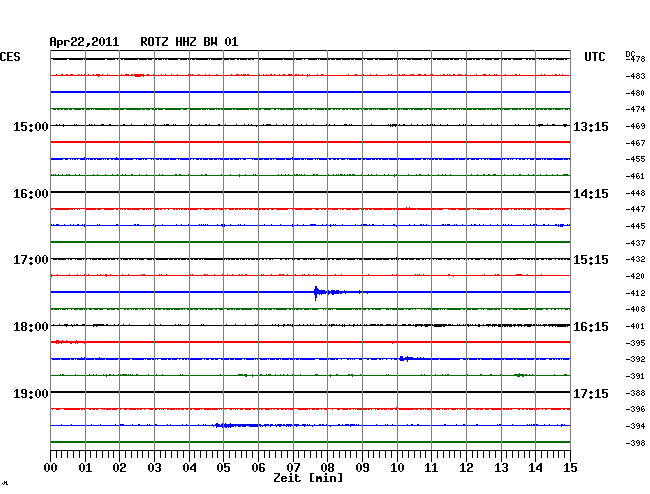Select the 19:00 local time label

tap(31, 393)
